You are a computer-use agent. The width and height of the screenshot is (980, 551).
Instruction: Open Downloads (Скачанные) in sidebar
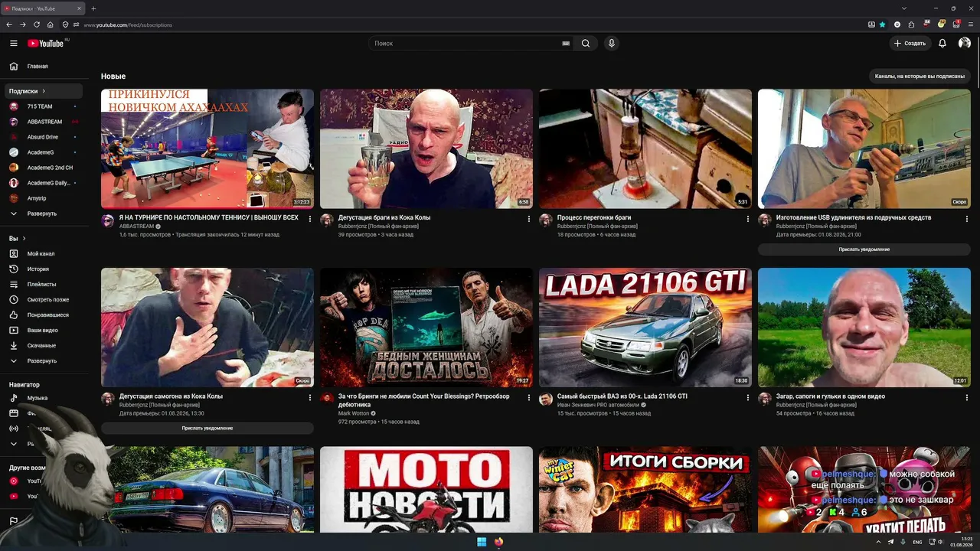45,346
